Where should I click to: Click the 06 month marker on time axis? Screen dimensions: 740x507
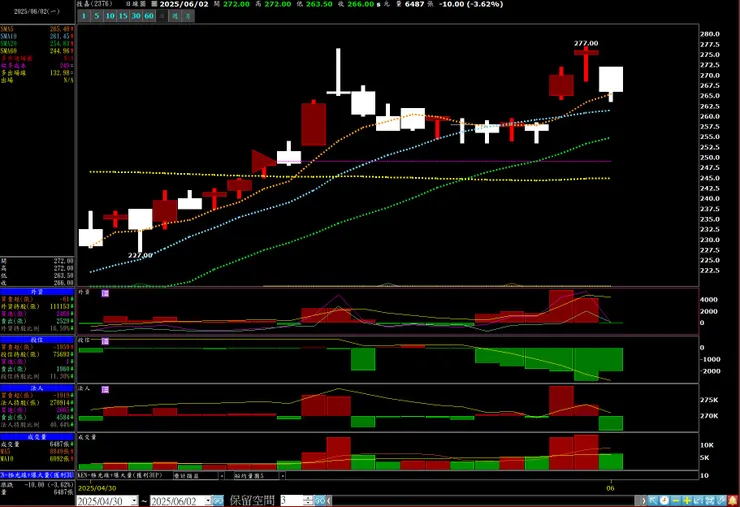tap(610, 488)
